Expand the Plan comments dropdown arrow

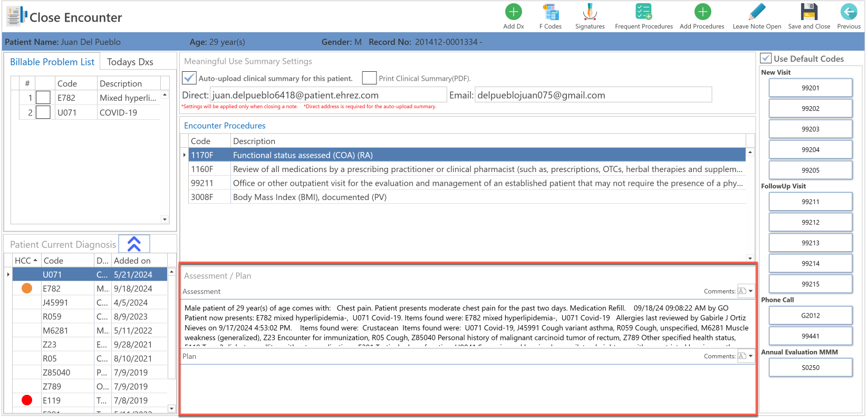point(750,356)
